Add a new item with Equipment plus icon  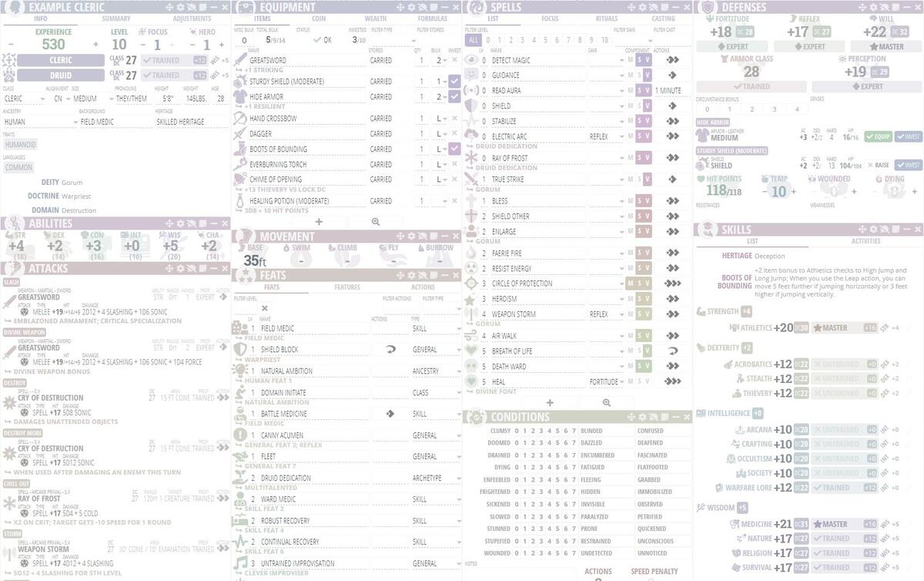point(319,221)
